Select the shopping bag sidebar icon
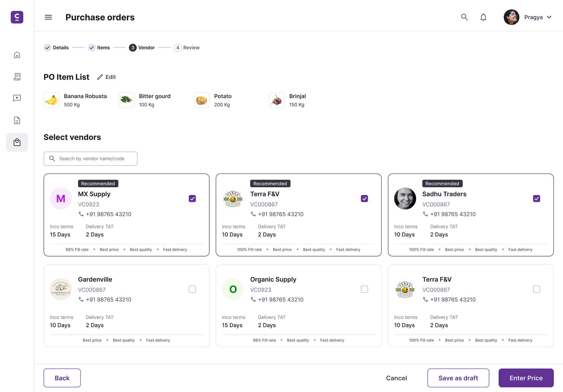Image resolution: width=563 pixels, height=392 pixels. pyautogui.click(x=17, y=142)
